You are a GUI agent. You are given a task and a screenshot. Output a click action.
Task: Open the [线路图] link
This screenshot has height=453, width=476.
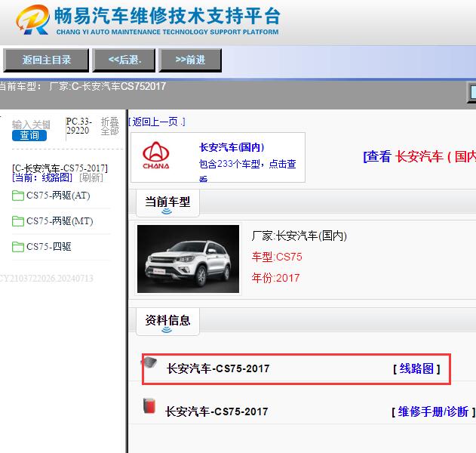[x=416, y=369]
